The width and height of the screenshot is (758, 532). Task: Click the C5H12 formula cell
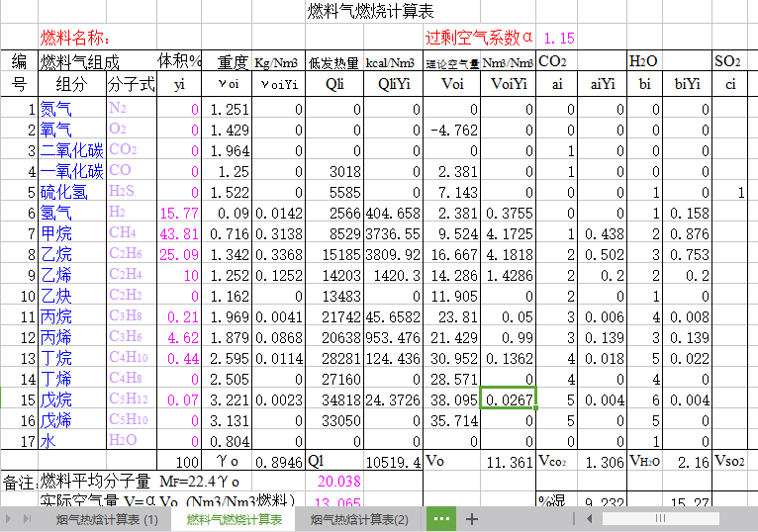[132, 399]
